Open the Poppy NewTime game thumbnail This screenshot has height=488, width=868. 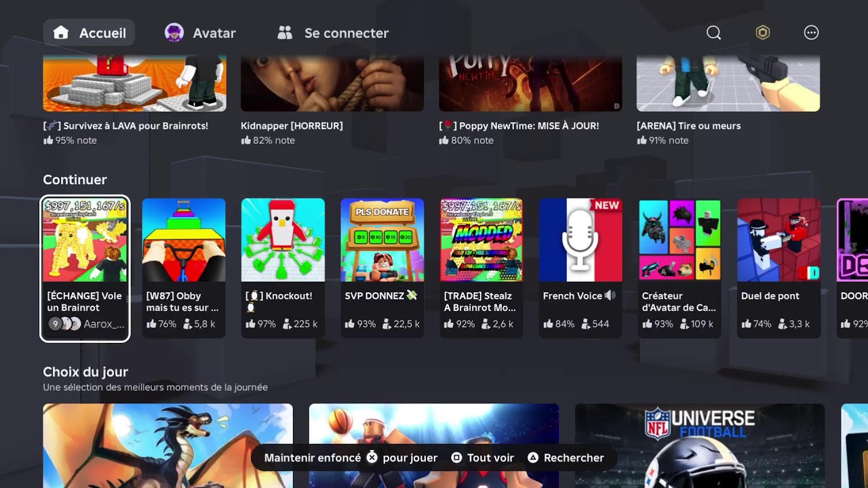pos(530,83)
